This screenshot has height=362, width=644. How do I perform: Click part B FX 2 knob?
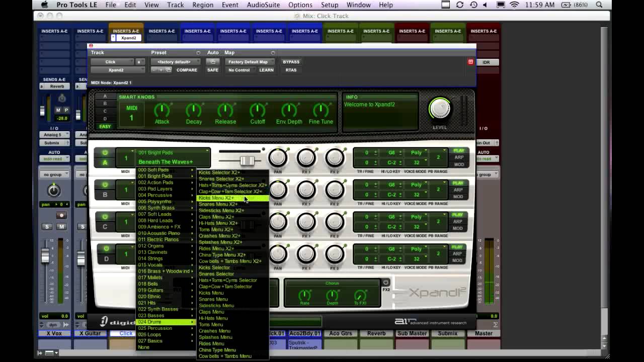(x=335, y=190)
